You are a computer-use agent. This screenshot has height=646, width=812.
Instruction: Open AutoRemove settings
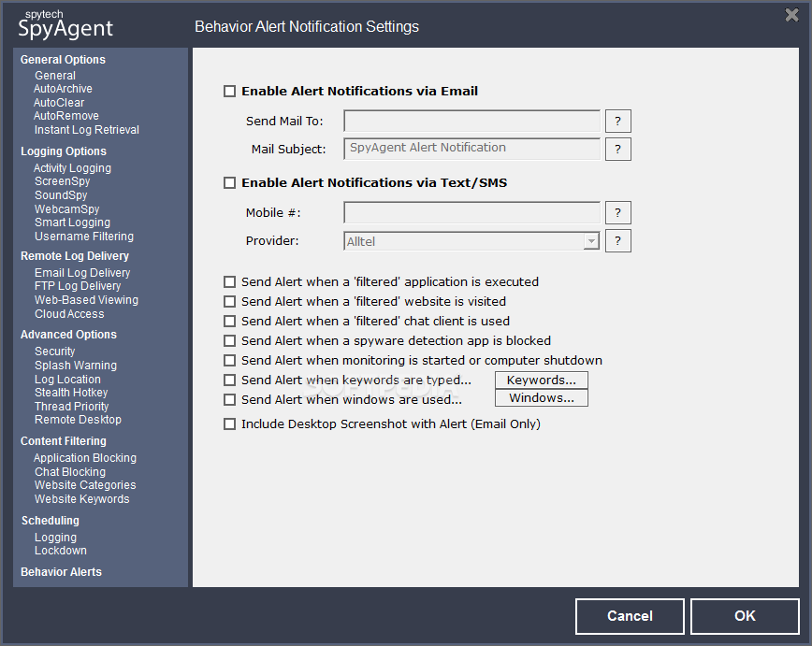coord(65,116)
